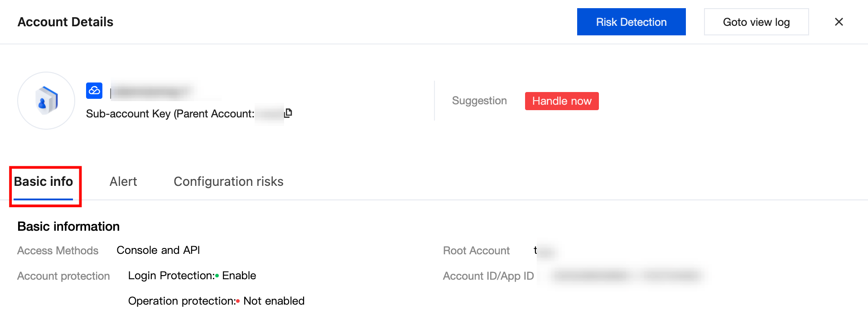Open the Configuration risks tab

(x=228, y=182)
